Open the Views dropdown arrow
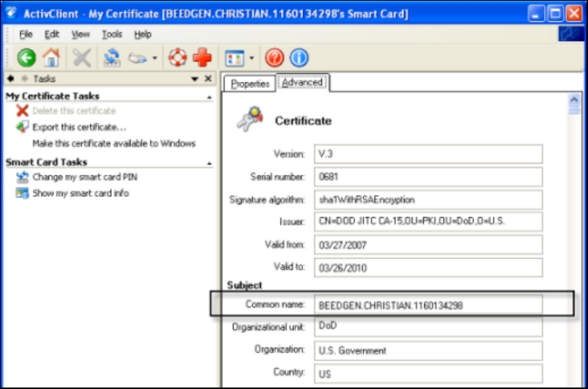588x389 pixels. point(252,58)
